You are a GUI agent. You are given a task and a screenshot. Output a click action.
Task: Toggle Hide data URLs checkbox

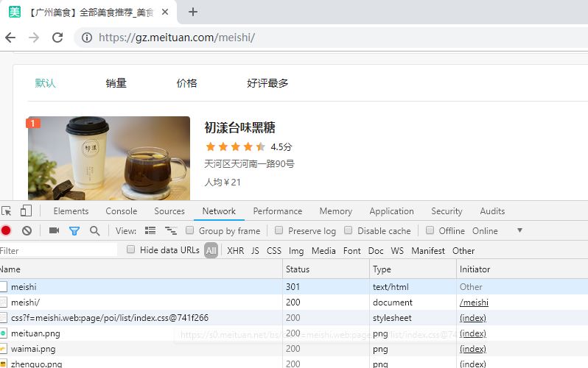[130, 250]
